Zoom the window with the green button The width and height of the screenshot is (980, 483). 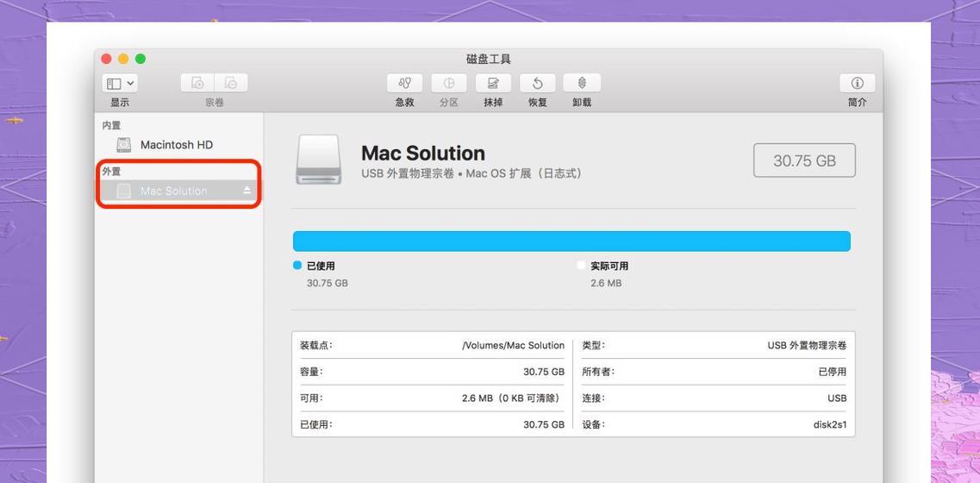140,59
